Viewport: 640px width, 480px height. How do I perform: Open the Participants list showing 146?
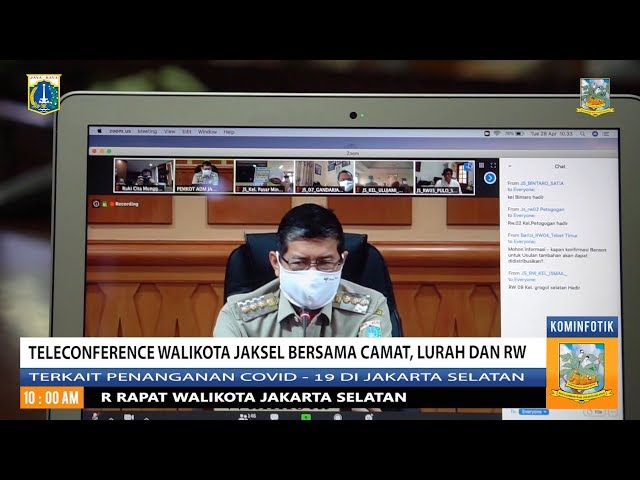click(x=247, y=416)
